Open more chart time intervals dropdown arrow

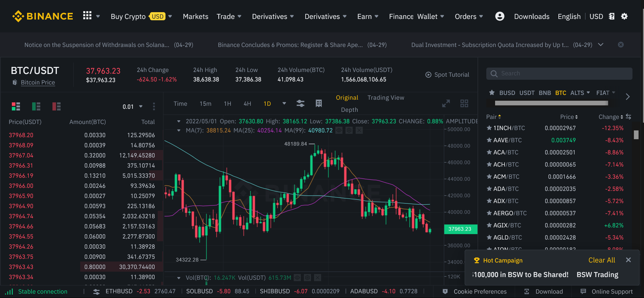[x=284, y=103]
